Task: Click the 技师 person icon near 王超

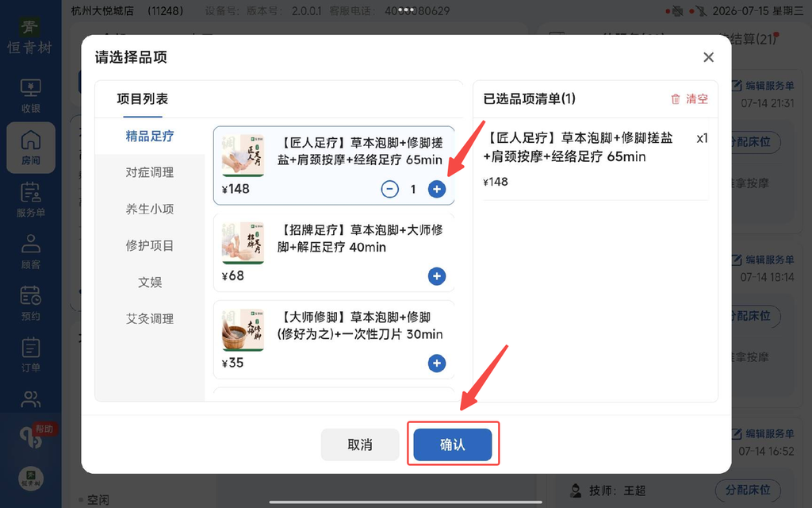Action: [576, 491]
